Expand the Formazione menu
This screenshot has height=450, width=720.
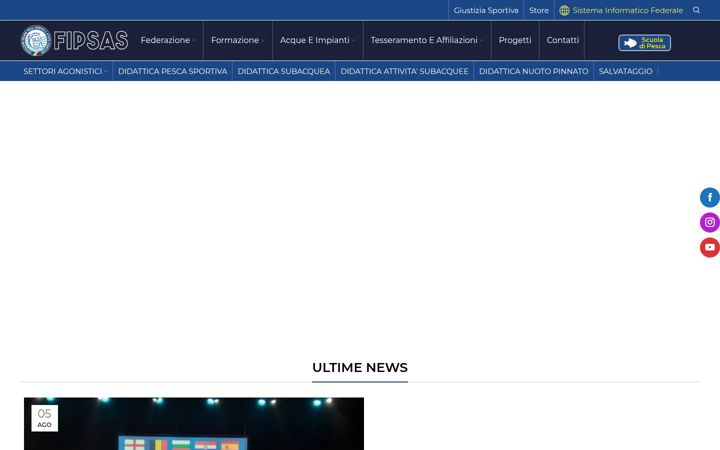238,40
